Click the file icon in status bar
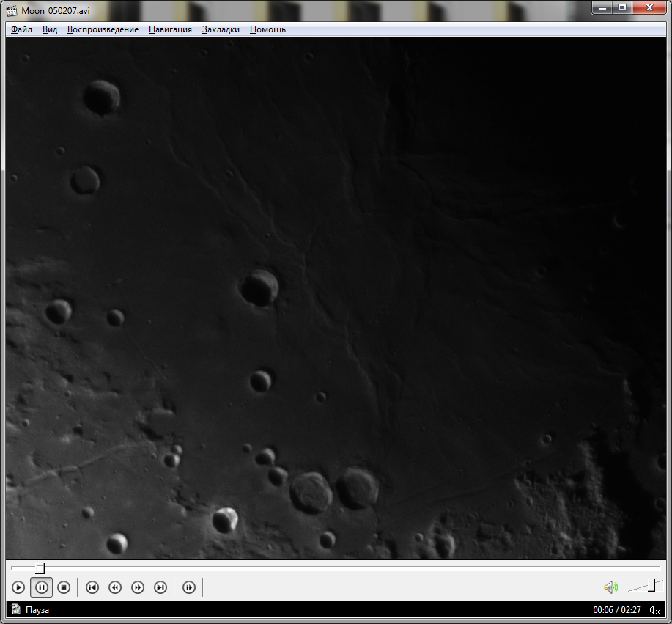Viewport: 672px width, 624px height. [x=15, y=610]
